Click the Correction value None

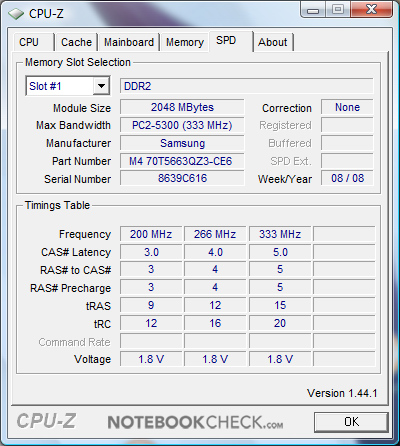tap(347, 107)
